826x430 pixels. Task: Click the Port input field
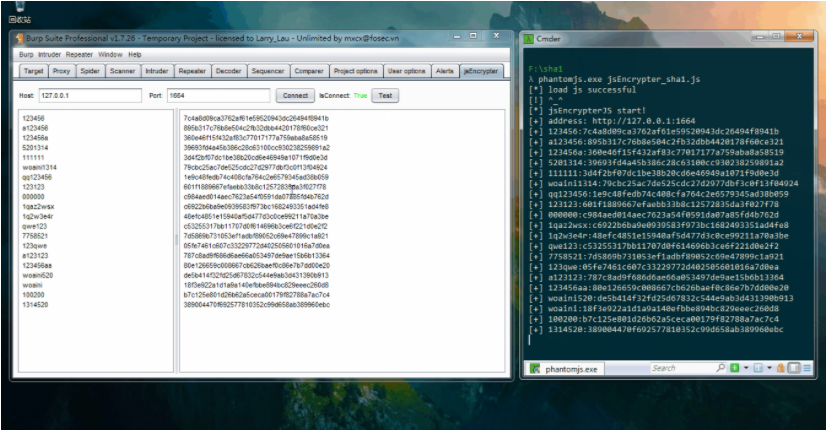(218, 95)
